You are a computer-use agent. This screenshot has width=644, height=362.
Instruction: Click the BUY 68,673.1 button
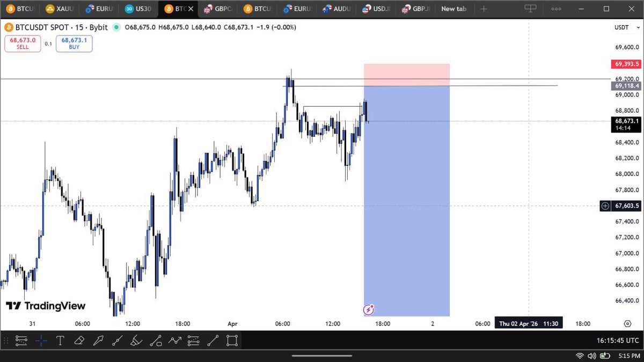74,43
